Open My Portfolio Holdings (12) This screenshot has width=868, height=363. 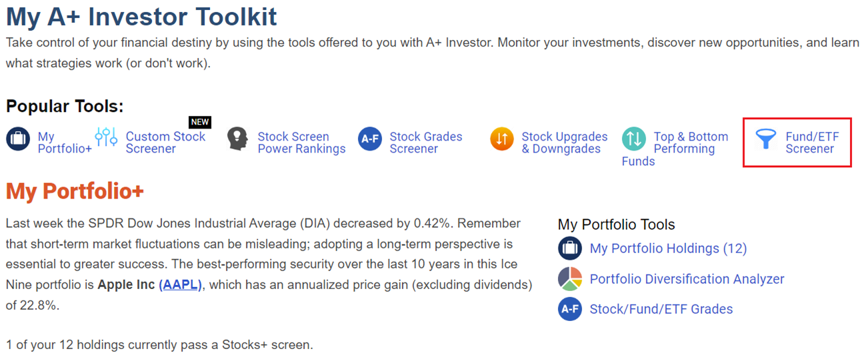(x=668, y=248)
